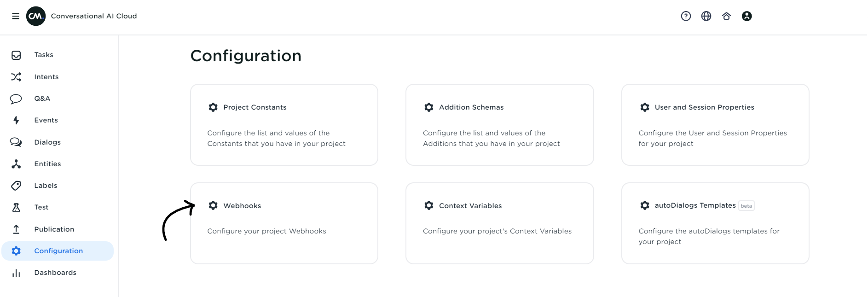The height and width of the screenshot is (297, 868).
Task: Click the Events lightning bolt icon
Action: 16,120
